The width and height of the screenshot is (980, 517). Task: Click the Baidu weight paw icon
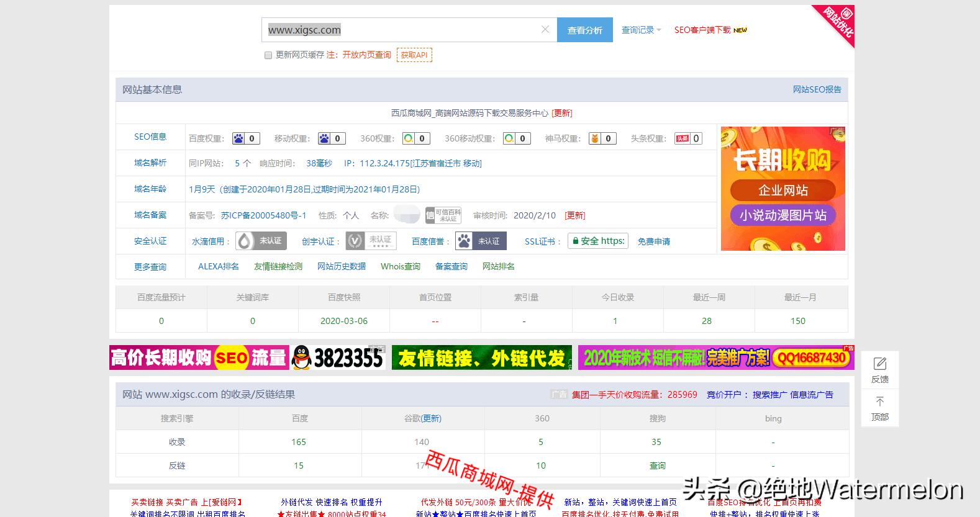coord(238,138)
